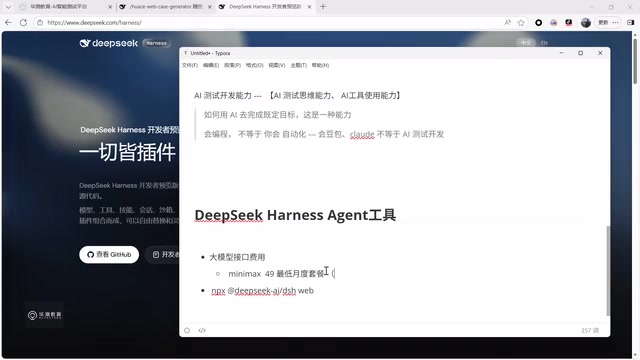Go back in the browser

point(8,22)
